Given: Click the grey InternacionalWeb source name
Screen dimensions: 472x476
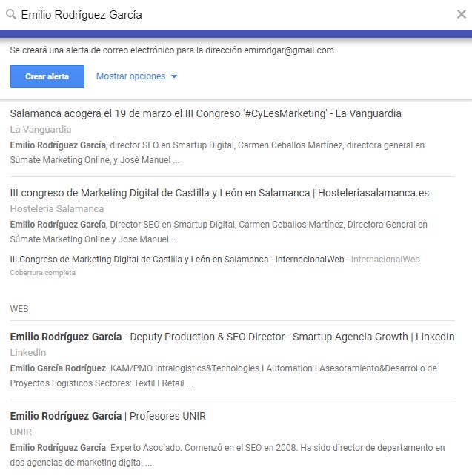Looking at the screenshot, I should pyautogui.click(x=385, y=260).
